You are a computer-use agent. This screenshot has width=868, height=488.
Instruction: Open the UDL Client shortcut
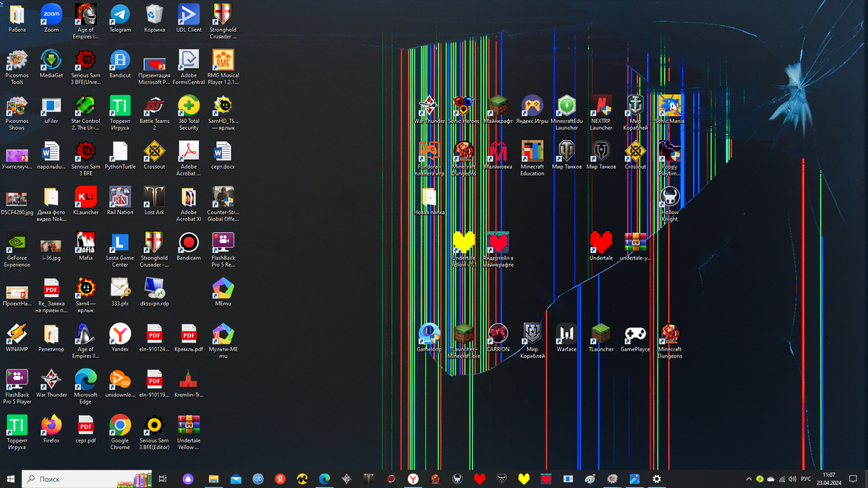coord(189,19)
